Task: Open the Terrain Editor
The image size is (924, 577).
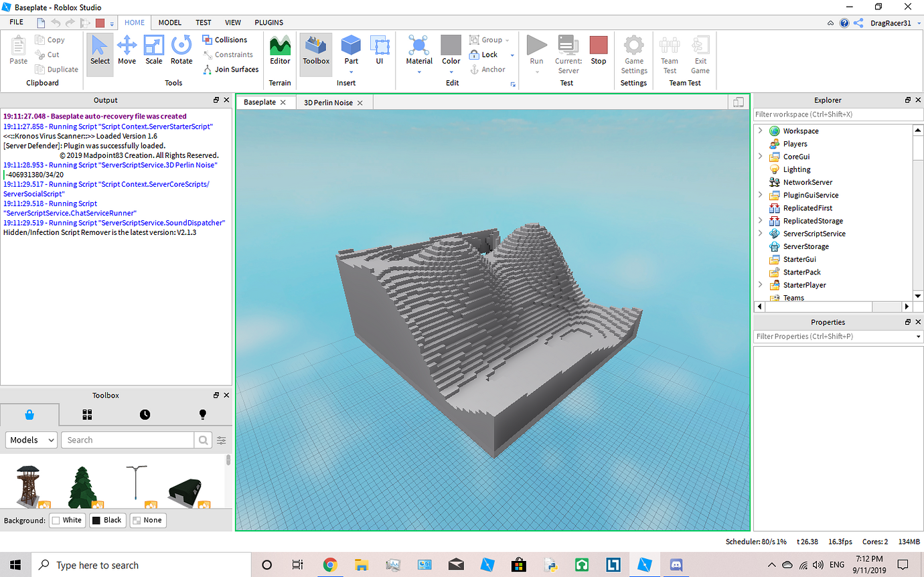Action: click(x=280, y=51)
